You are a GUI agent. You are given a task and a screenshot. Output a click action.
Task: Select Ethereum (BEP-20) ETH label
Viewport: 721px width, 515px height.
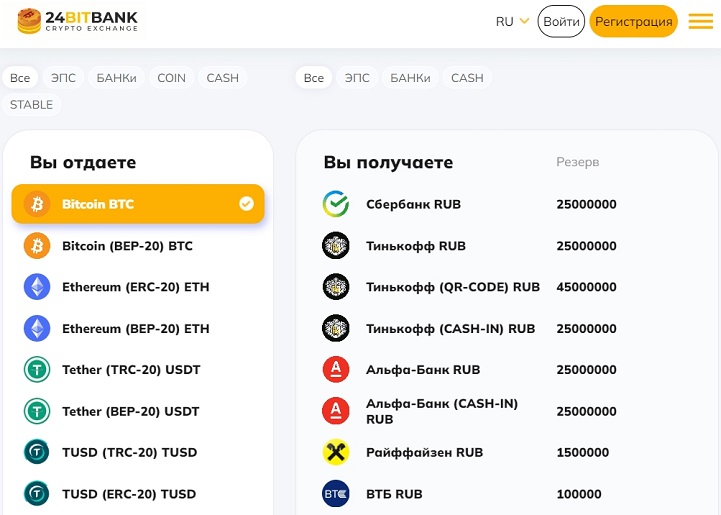point(136,328)
